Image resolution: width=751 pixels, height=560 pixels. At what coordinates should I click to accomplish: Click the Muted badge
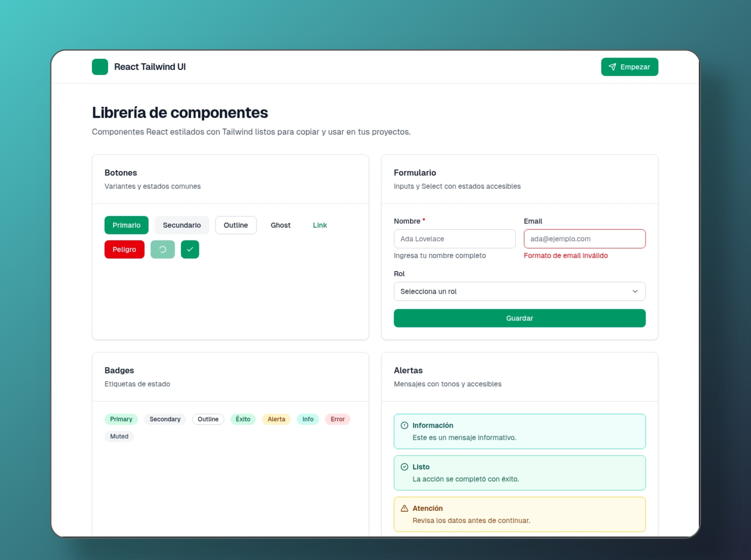point(119,436)
